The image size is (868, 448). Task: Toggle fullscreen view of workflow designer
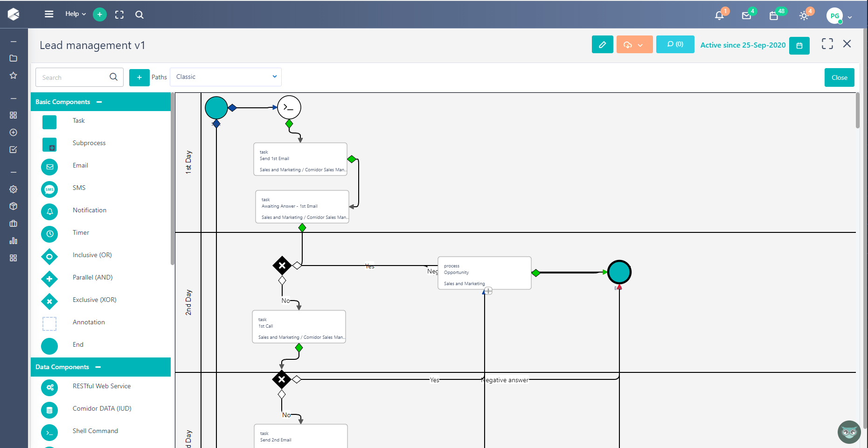(827, 44)
